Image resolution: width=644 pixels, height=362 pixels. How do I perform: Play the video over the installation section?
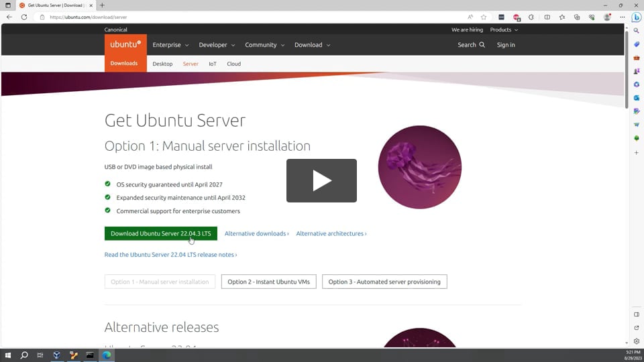[321, 180]
